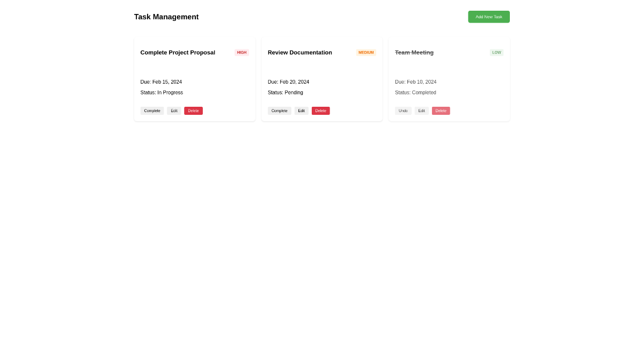Edit the "Review Documentation" task

tap(301, 111)
